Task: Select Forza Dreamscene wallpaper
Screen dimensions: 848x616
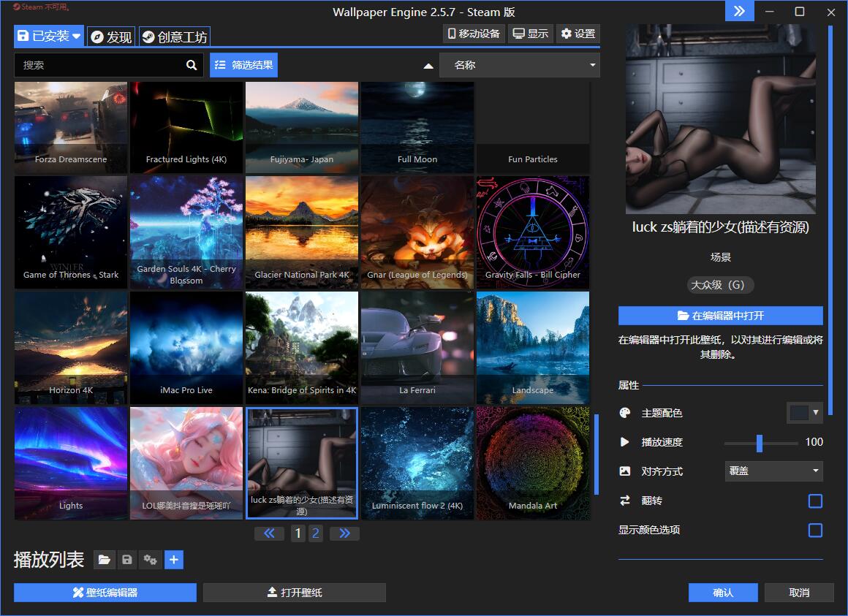Action: point(71,128)
